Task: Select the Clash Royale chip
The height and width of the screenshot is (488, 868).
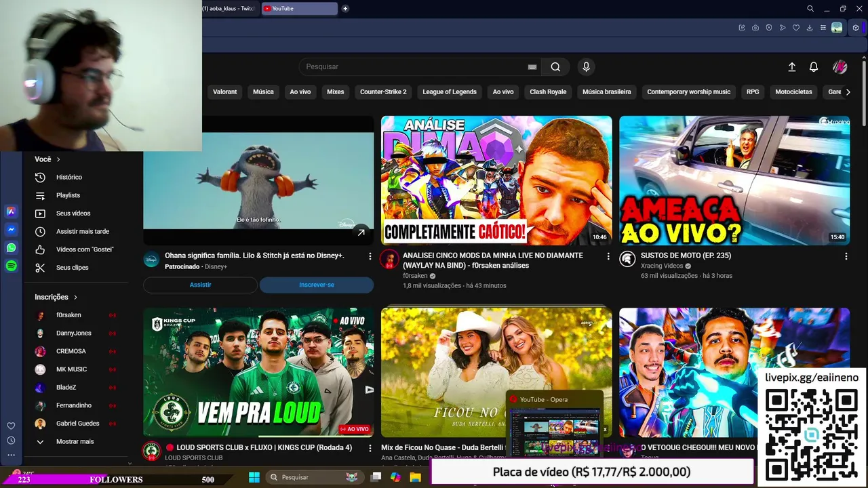Action: pos(548,91)
